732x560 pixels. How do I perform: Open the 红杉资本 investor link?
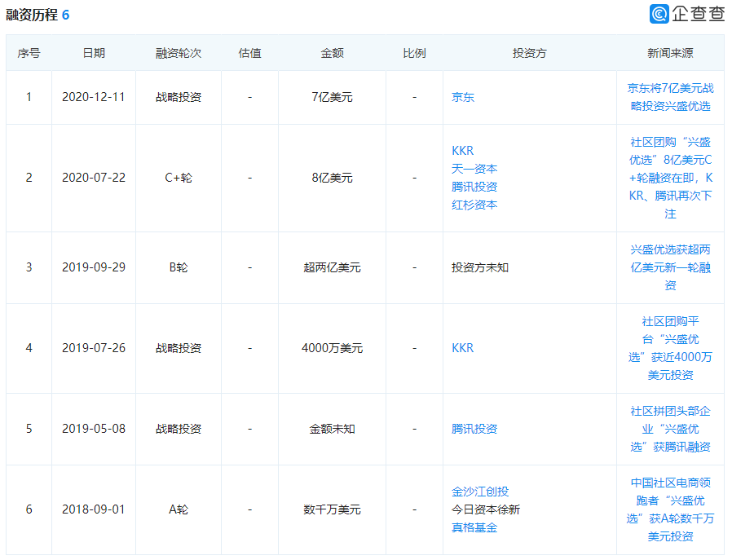[474, 205]
